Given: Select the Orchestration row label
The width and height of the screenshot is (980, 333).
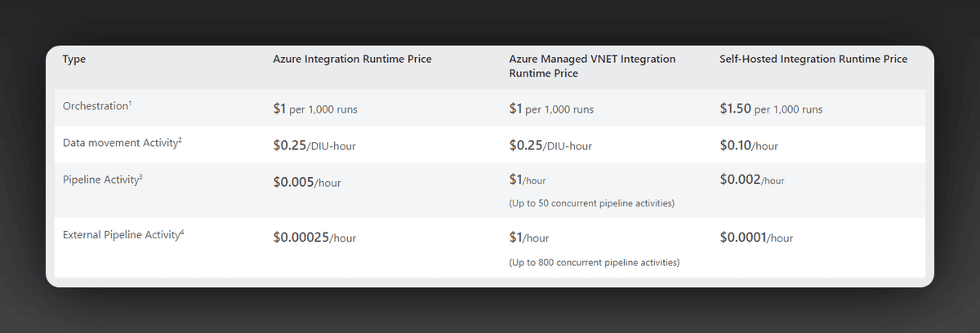Looking at the screenshot, I should click(x=94, y=106).
